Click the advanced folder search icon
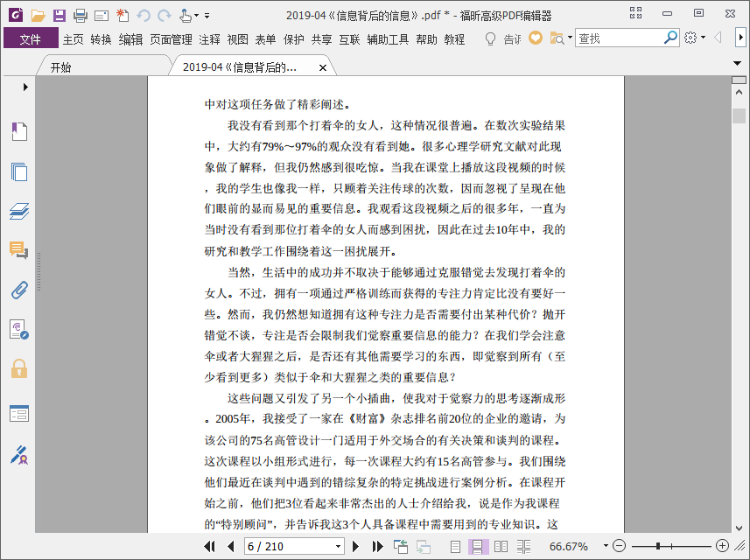750x560 pixels. (557, 38)
